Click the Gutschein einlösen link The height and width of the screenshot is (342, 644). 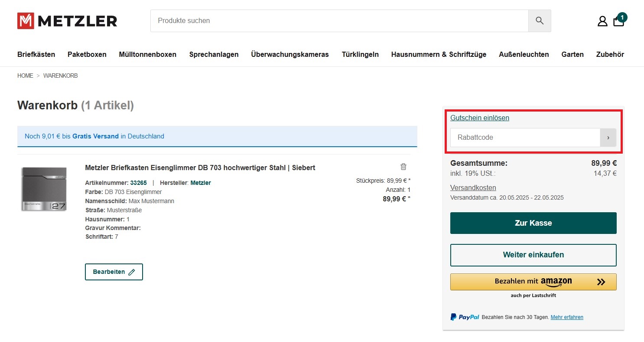click(480, 118)
